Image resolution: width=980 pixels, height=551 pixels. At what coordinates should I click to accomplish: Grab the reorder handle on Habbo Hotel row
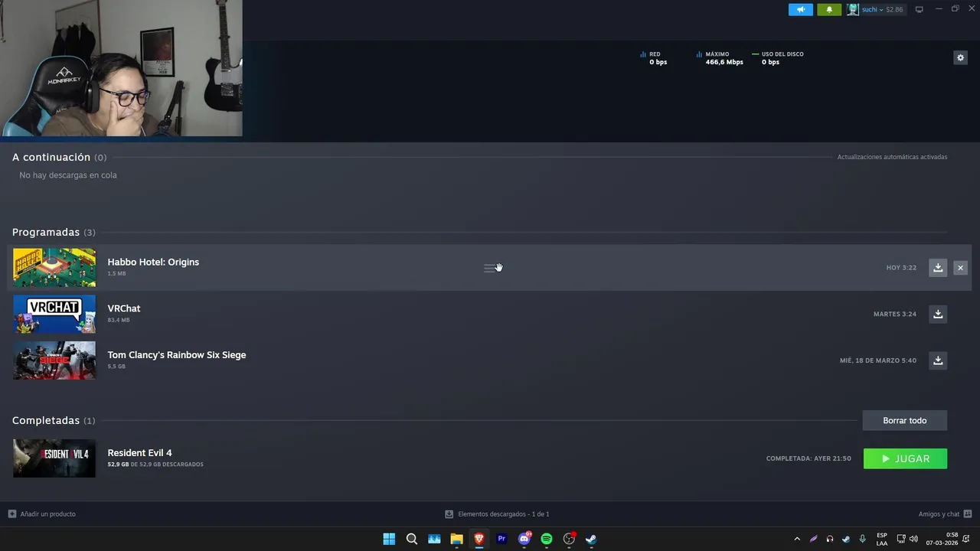[x=490, y=268]
